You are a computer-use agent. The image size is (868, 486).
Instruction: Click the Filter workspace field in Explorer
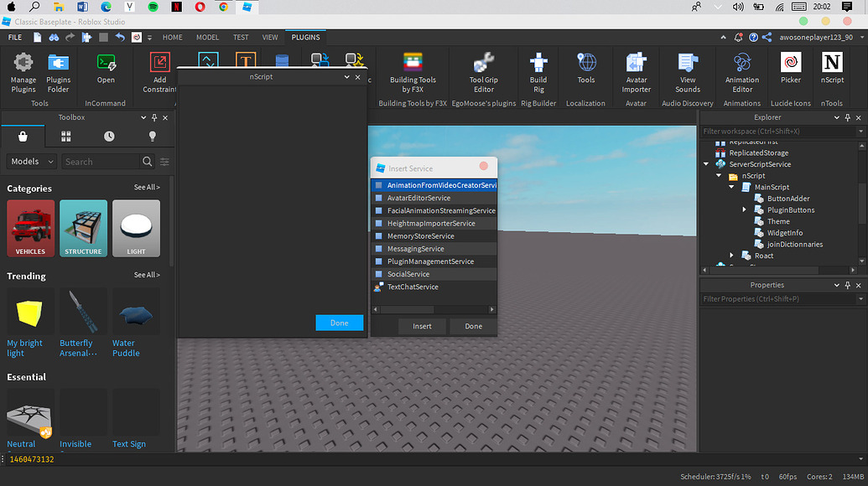[780, 131]
